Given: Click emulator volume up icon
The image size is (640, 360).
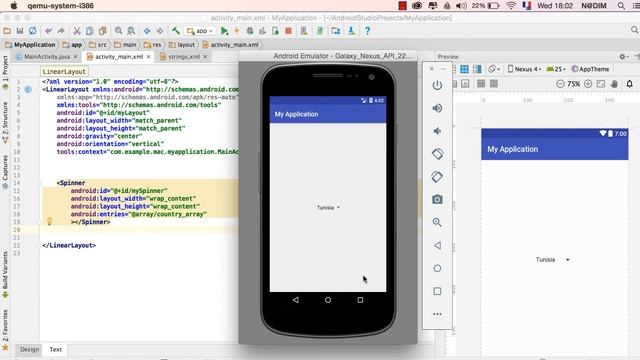Looking at the screenshot, I should click(437, 108).
